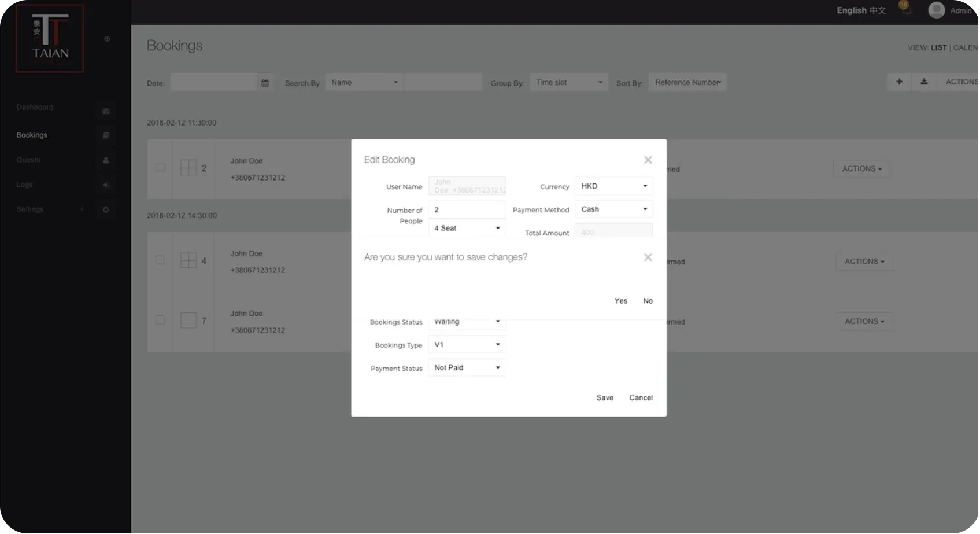980x534 pixels.
Task: Click the calendar icon beside Date field
Action: coord(265,83)
